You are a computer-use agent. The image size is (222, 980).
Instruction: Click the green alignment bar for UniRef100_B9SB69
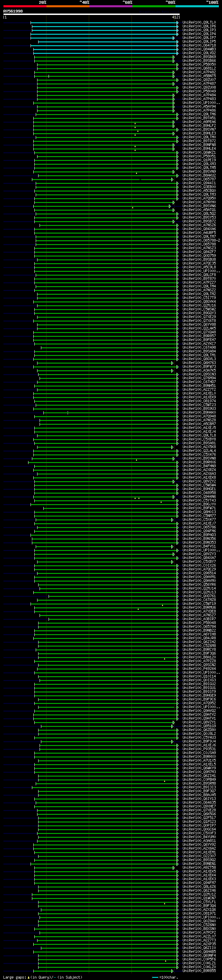coord(104,57)
